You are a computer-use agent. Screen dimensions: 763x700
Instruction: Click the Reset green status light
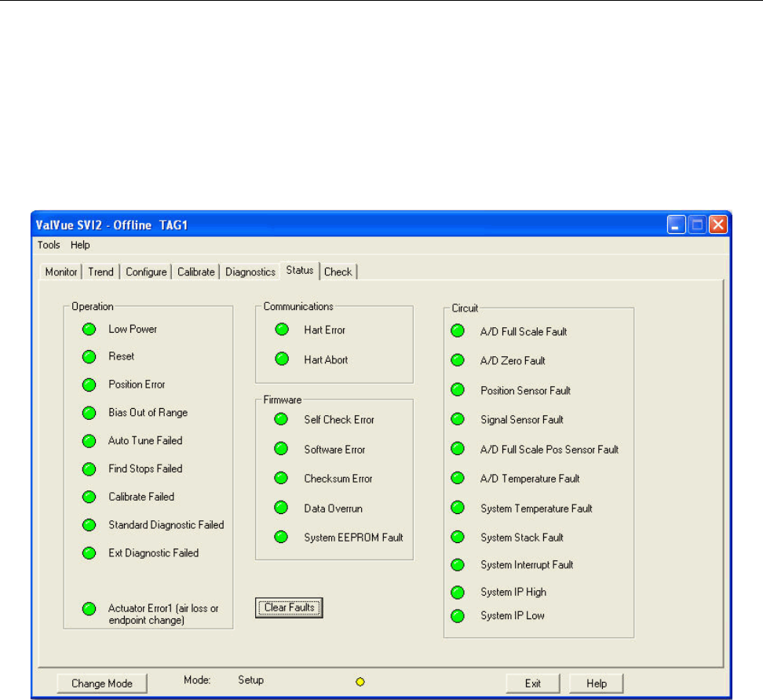[89, 357]
